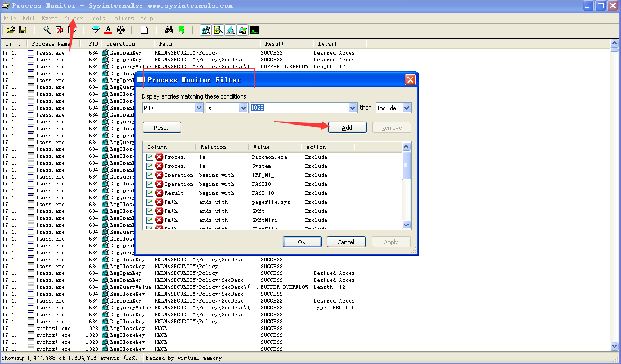Click the Cancel button in the filter dialog
Image resolution: width=621 pixels, height=364 pixels.
(346, 242)
